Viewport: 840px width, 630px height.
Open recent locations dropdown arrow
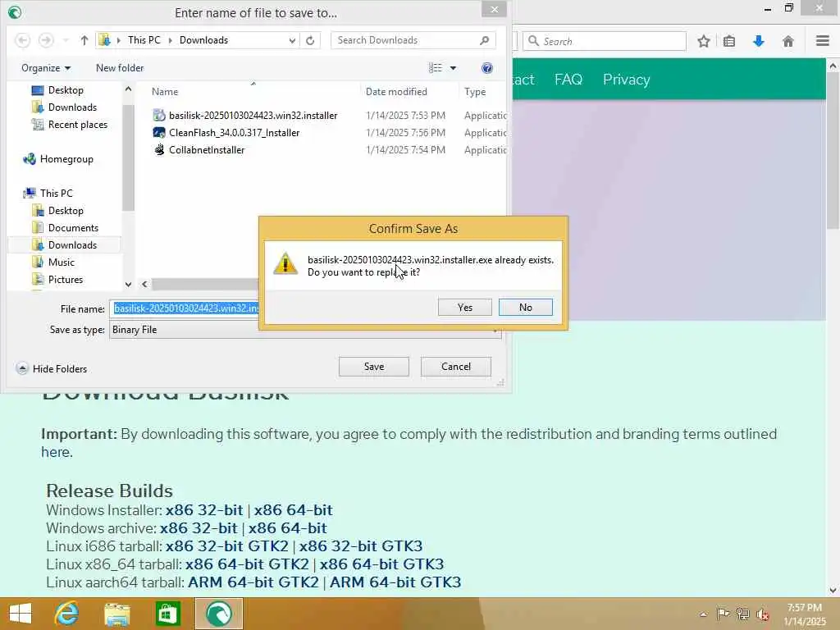66,41
